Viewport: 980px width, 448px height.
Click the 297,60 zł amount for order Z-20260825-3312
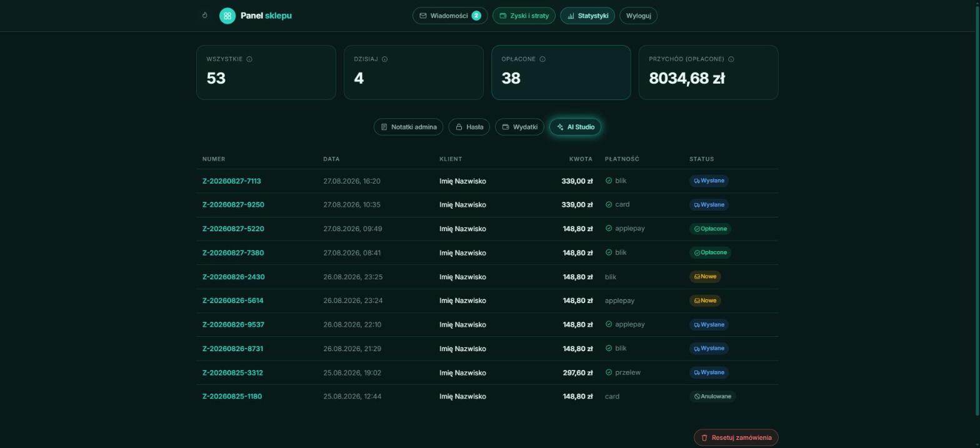point(577,373)
